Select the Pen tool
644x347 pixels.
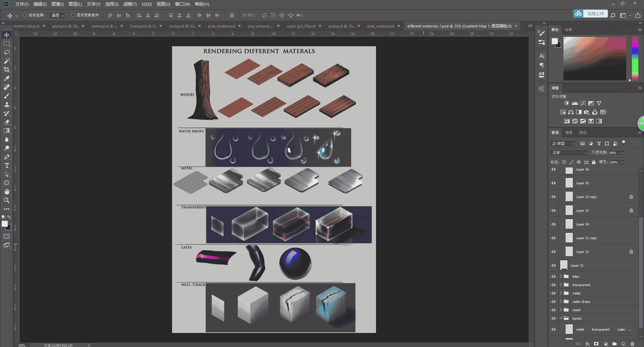click(x=7, y=157)
